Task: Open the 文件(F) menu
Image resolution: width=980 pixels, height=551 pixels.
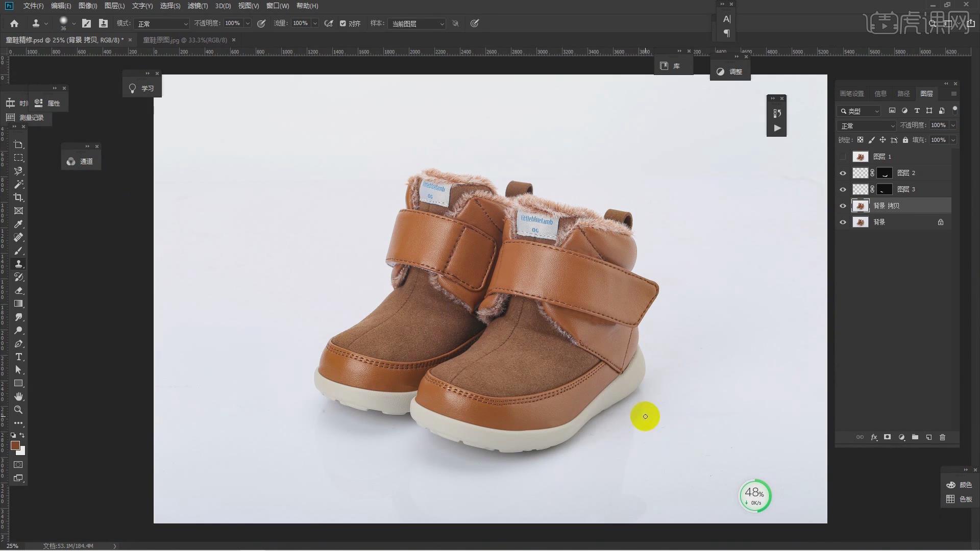Action: point(33,6)
